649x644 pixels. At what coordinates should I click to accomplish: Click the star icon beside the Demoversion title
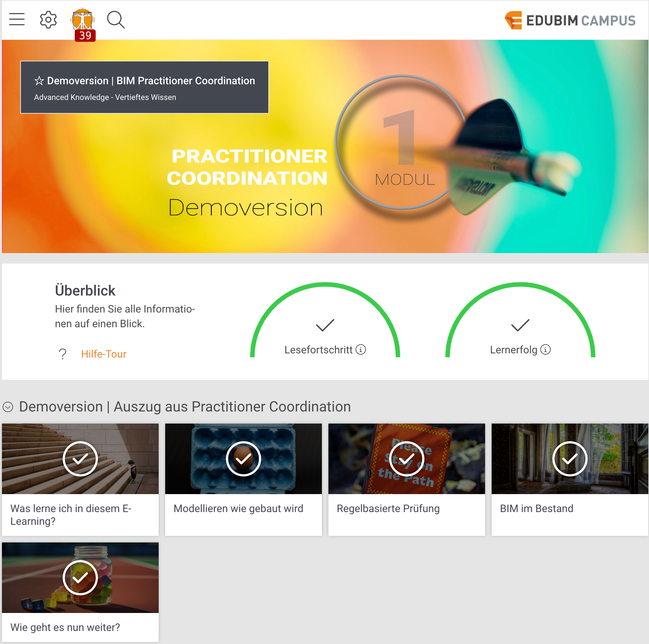pos(39,81)
